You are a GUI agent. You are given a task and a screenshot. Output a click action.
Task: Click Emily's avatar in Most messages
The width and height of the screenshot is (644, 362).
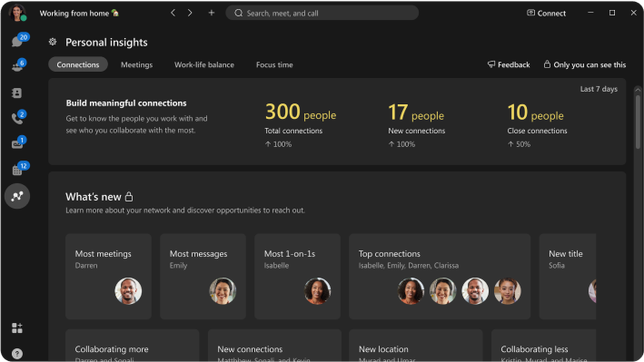[x=223, y=290]
